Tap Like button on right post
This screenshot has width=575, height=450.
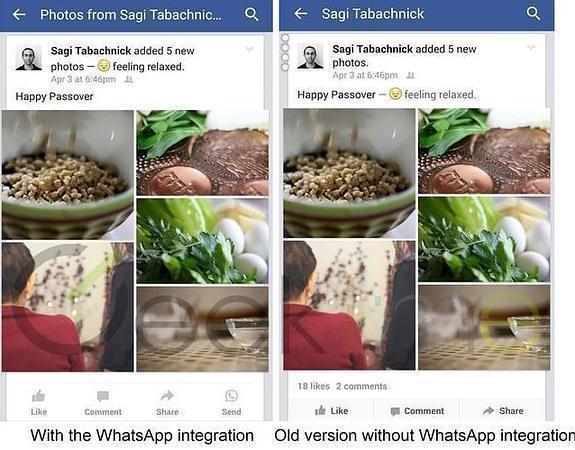coord(332,411)
